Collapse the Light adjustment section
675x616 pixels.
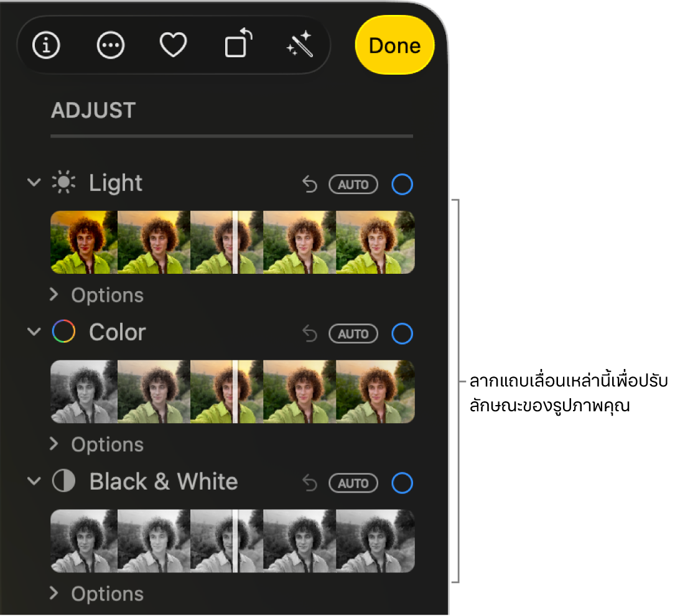tap(34, 182)
